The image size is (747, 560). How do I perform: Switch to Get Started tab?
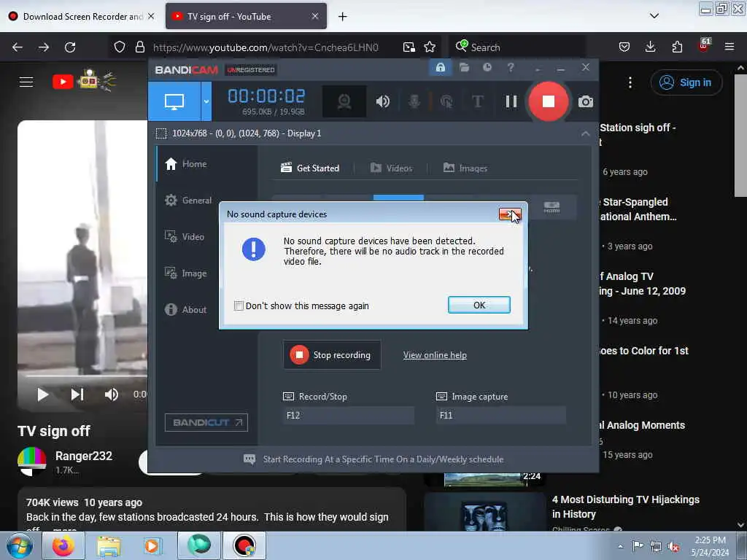tap(310, 168)
